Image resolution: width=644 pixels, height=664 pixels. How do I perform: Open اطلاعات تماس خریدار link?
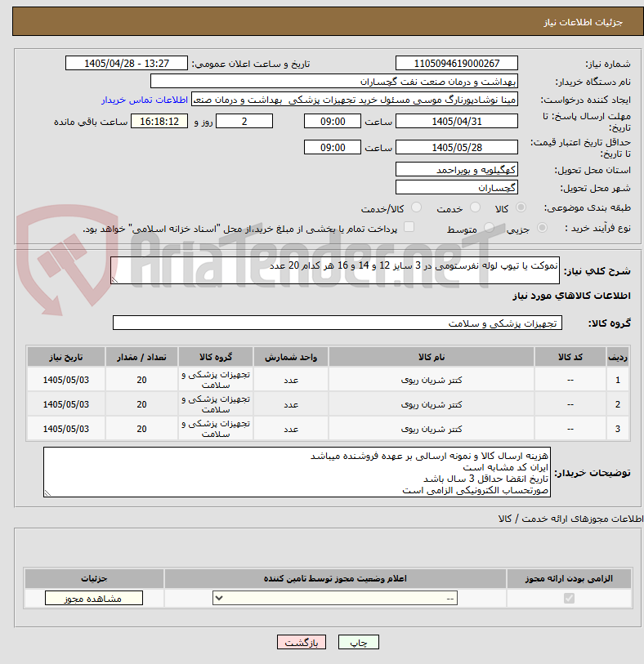tap(145, 100)
